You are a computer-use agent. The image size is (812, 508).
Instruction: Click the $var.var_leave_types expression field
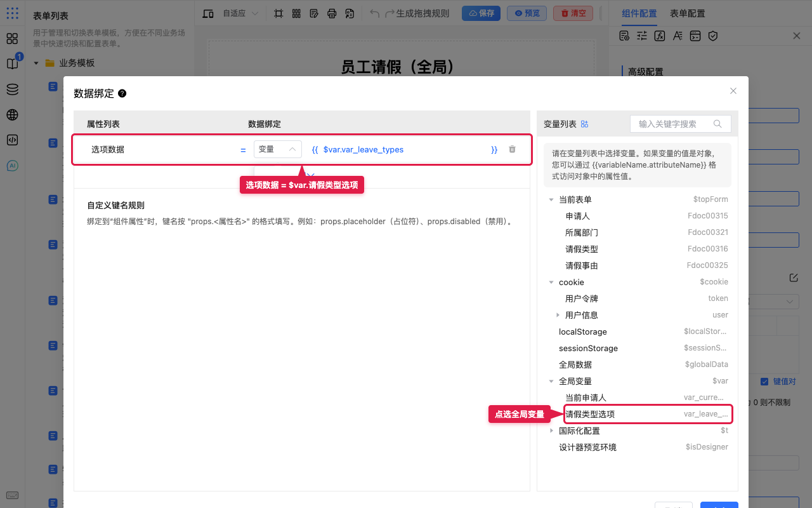pos(405,149)
